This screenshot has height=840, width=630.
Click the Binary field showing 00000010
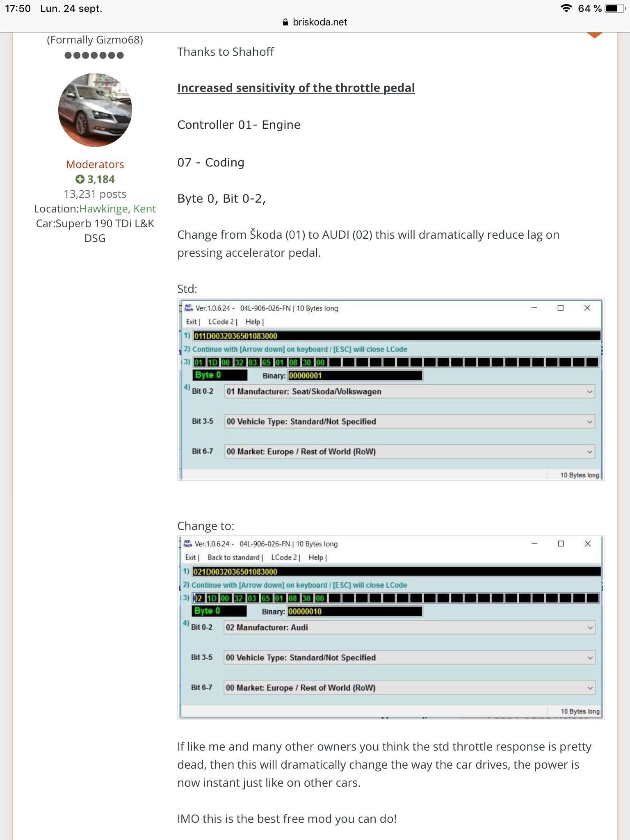(355, 612)
